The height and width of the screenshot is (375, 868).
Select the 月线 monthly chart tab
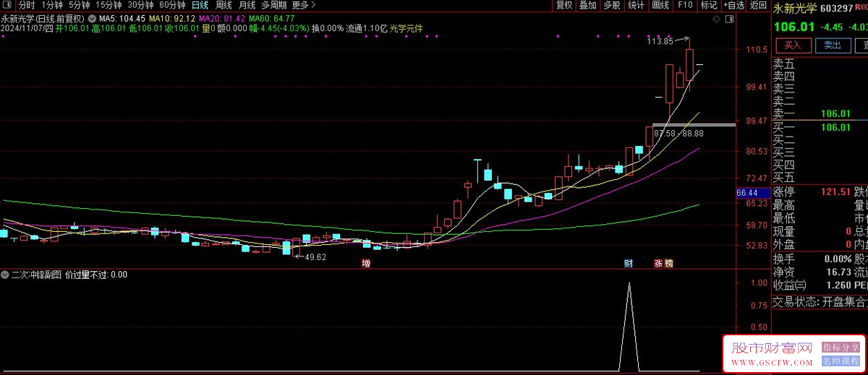pyautogui.click(x=247, y=5)
